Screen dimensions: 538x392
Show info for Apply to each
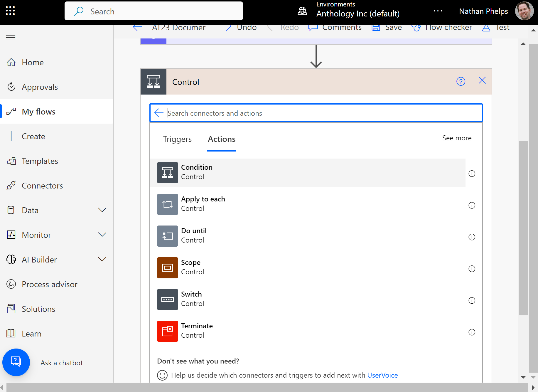[x=472, y=205]
